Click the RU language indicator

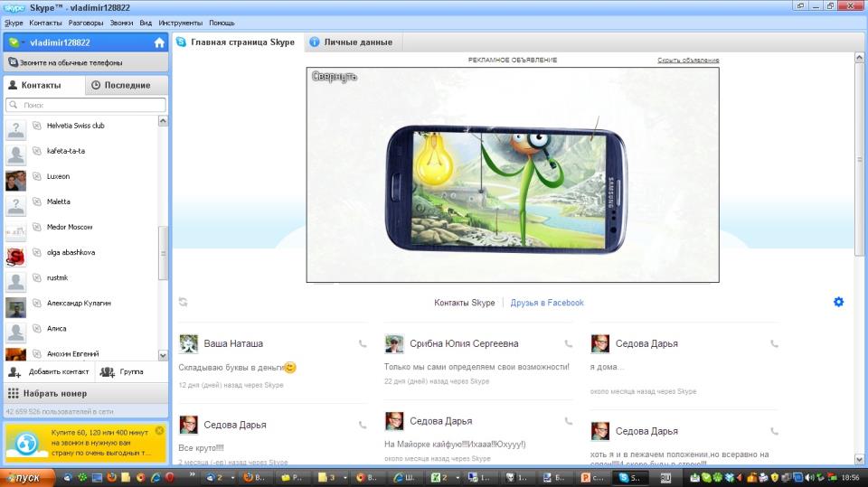[665, 478]
